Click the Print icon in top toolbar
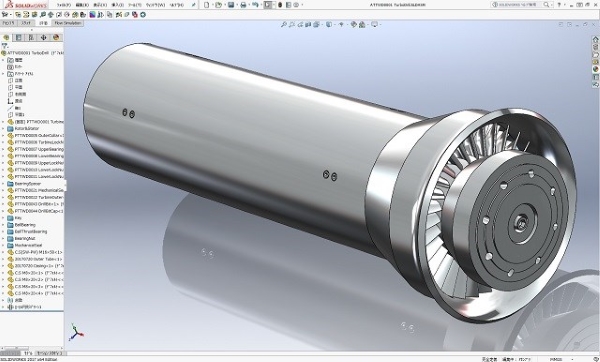The width and height of the screenshot is (600, 362). [243, 5]
